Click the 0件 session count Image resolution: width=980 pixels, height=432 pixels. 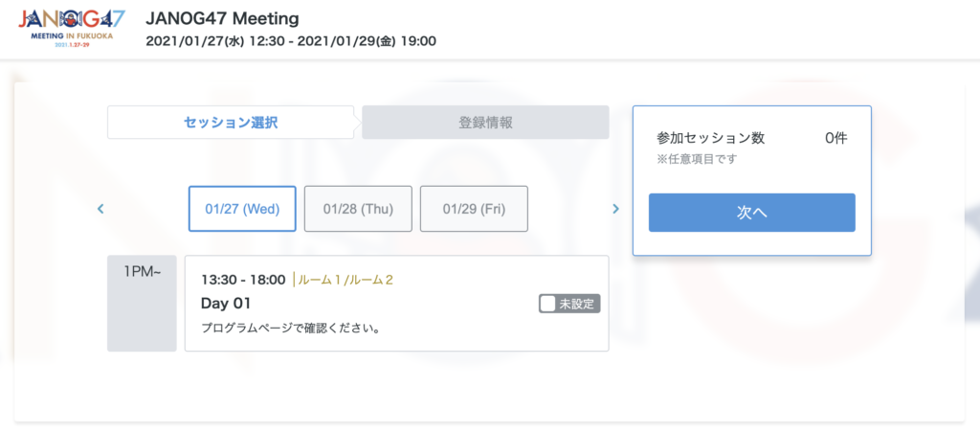(x=835, y=138)
